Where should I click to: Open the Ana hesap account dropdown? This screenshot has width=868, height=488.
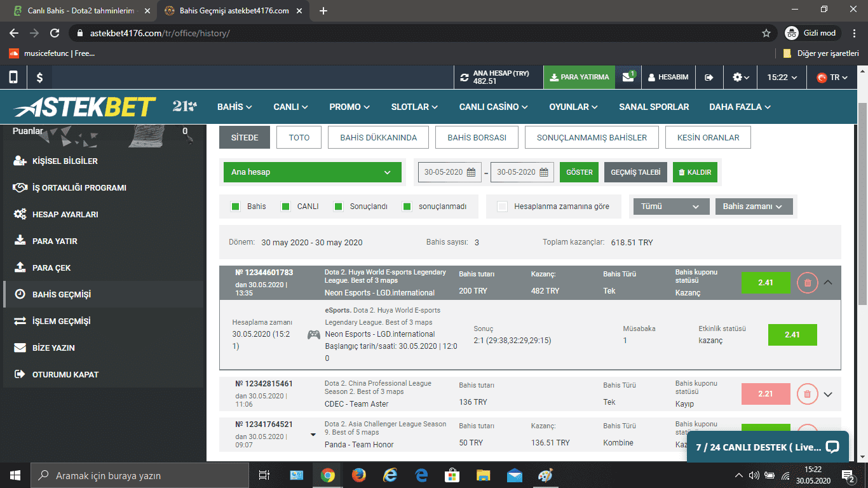[x=312, y=172]
